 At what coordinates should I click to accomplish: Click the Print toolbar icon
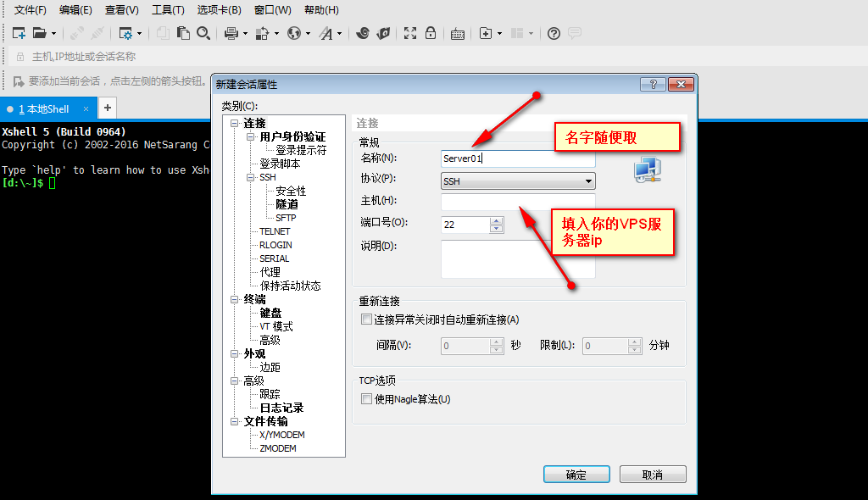point(231,33)
